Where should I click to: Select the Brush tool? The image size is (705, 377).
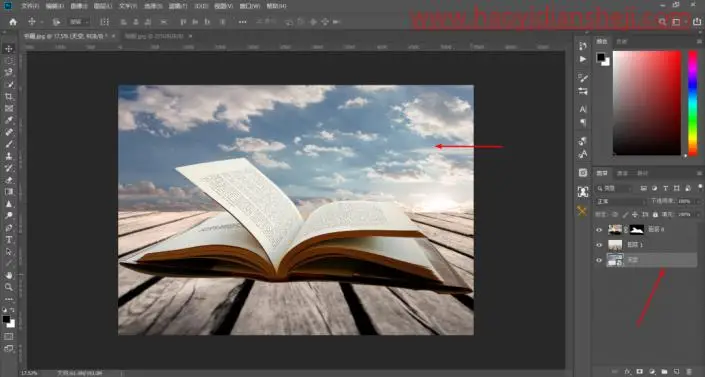click(x=9, y=144)
